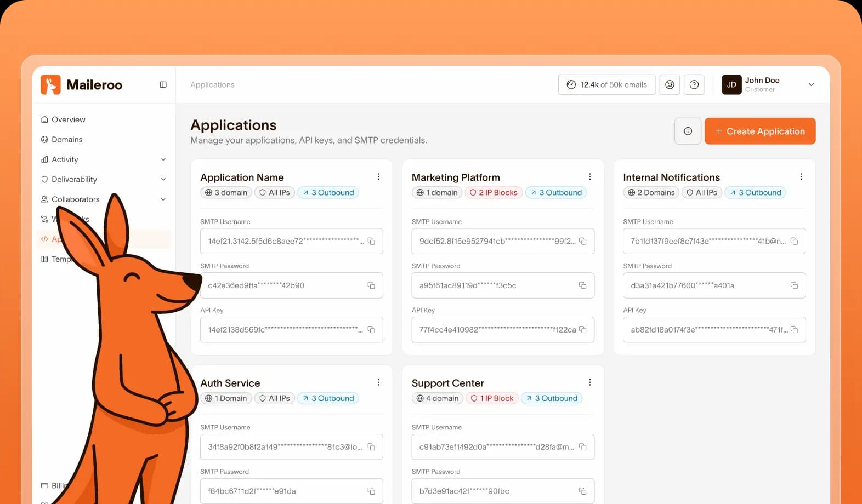This screenshot has height=504, width=862.
Task: Click SMTP Username field starting 14ef21.3142
Action: pyautogui.click(x=292, y=241)
